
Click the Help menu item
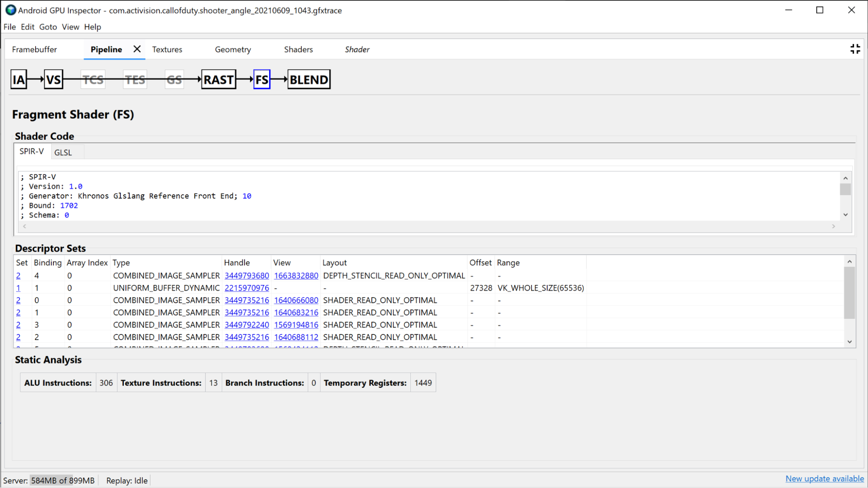point(92,27)
